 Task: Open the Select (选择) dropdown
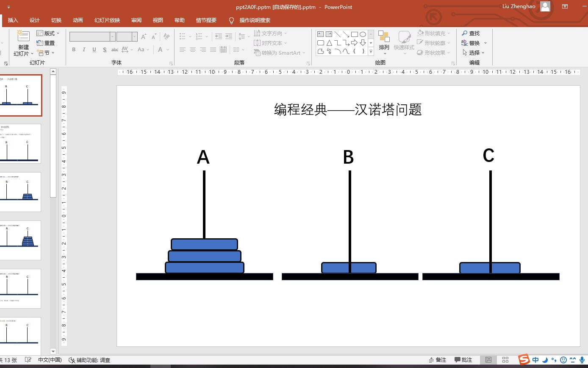473,53
